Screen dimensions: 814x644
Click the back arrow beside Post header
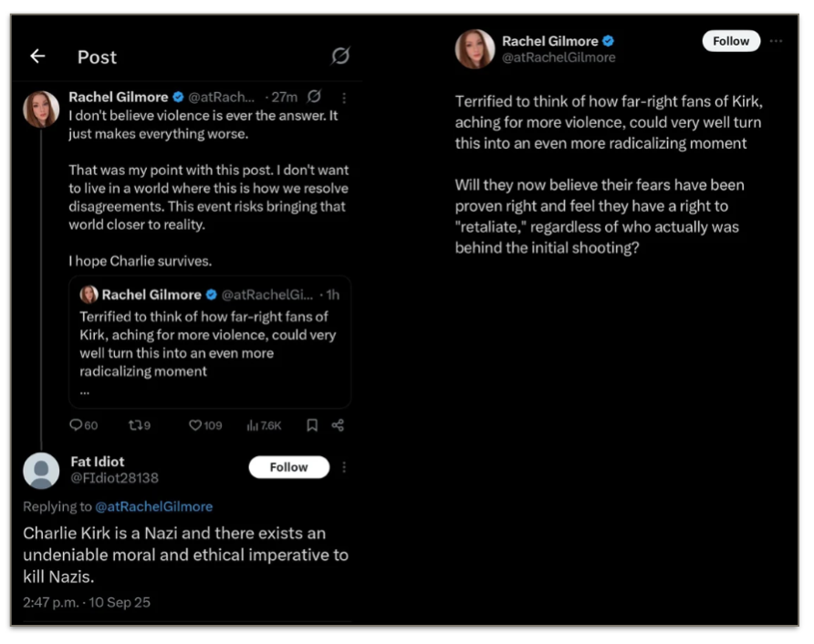pyautogui.click(x=37, y=57)
